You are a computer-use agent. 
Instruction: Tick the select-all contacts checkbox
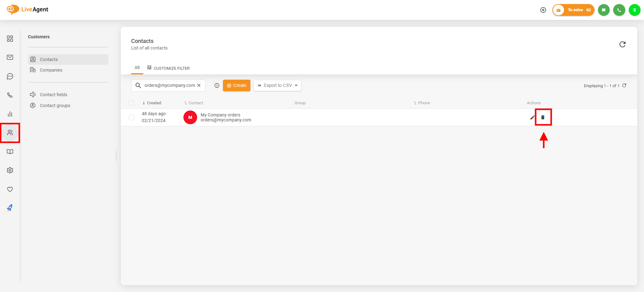131,103
